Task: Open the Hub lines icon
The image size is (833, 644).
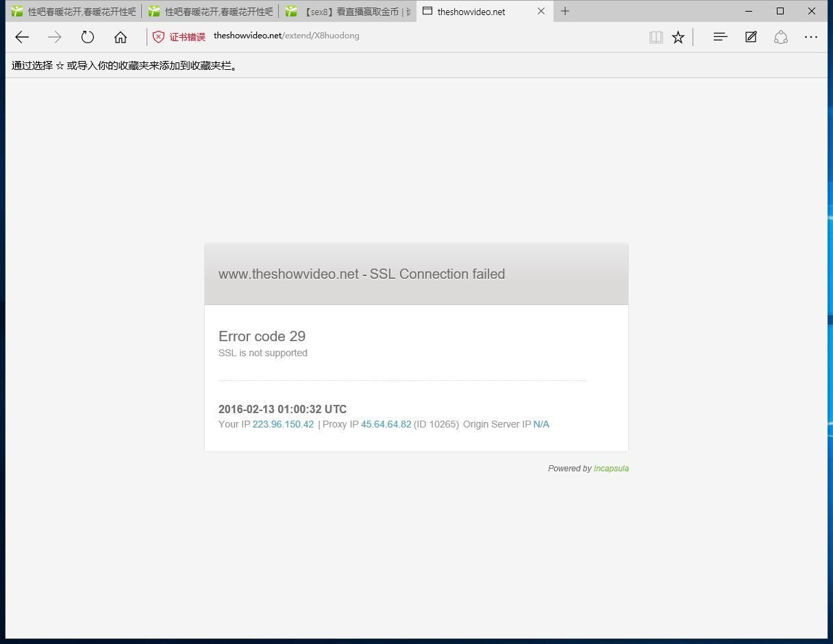Action: [720, 37]
